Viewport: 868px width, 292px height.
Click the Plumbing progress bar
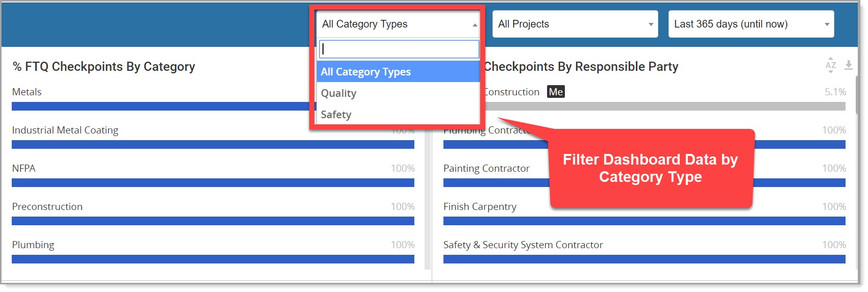click(213, 259)
